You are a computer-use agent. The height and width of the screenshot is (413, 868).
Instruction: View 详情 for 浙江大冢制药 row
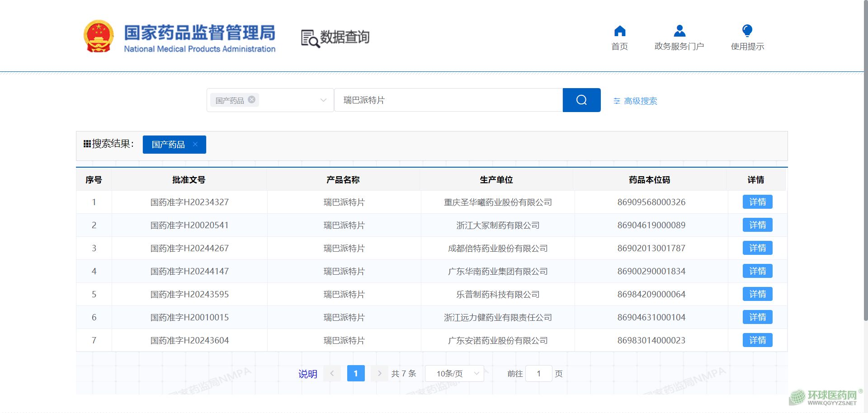(757, 225)
